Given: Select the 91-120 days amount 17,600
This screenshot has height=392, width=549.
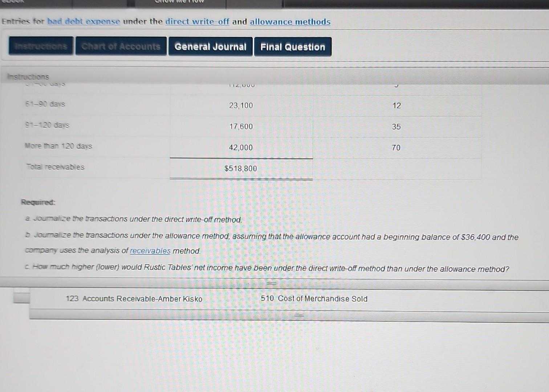Looking at the screenshot, I should [x=241, y=126].
